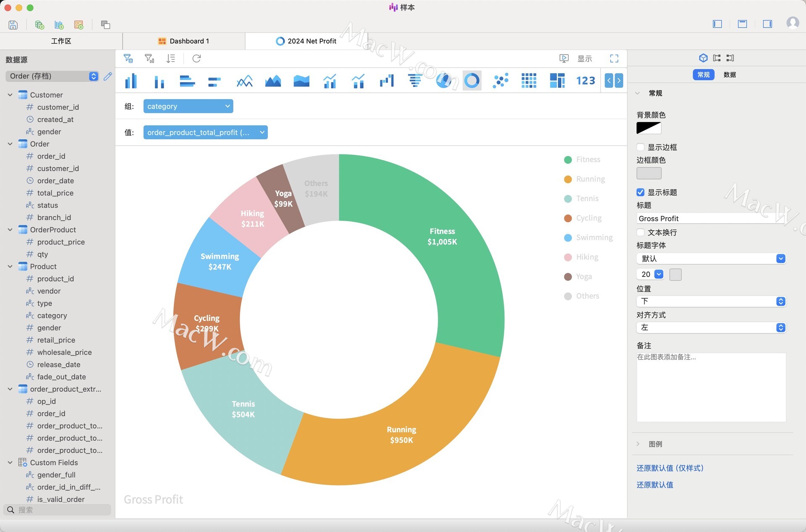Viewport: 806px width, 532px height.
Task: Click the add data source icon
Action: tap(39, 25)
